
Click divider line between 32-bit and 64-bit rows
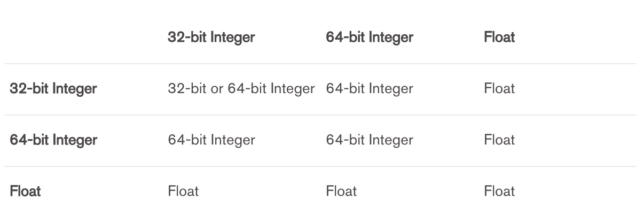[320, 115]
